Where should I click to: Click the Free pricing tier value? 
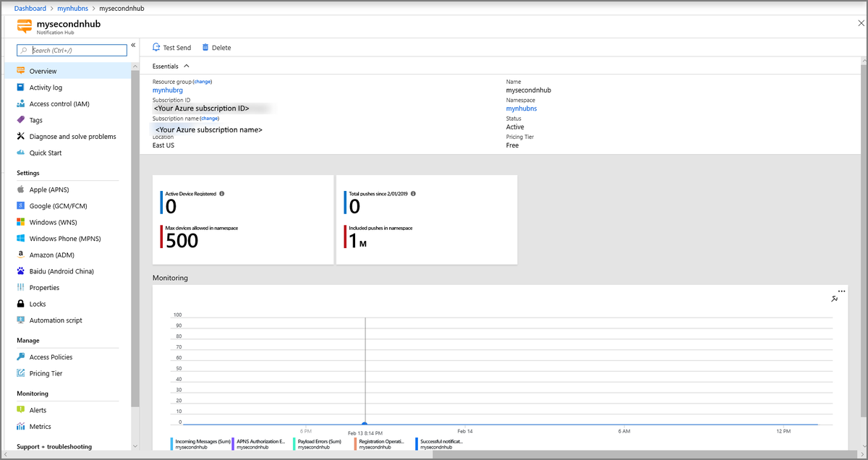[512, 145]
